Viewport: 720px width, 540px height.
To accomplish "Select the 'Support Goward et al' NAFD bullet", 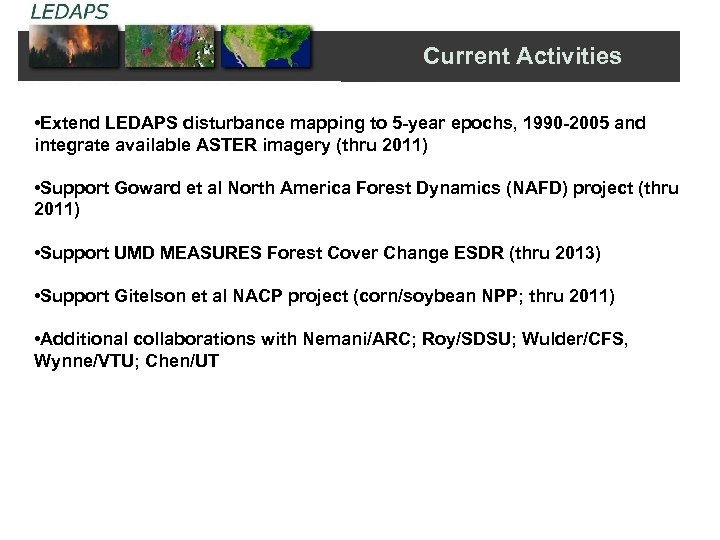I will 356,198.
